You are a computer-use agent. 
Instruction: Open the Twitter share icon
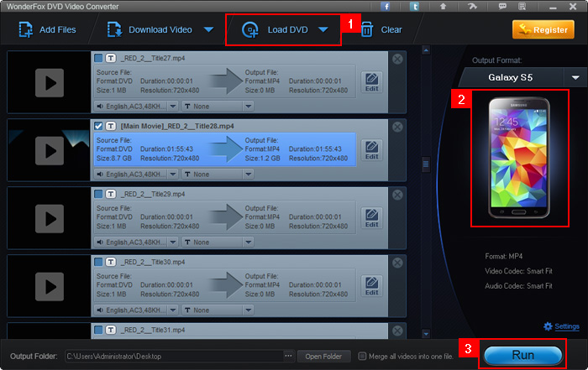pos(414,7)
